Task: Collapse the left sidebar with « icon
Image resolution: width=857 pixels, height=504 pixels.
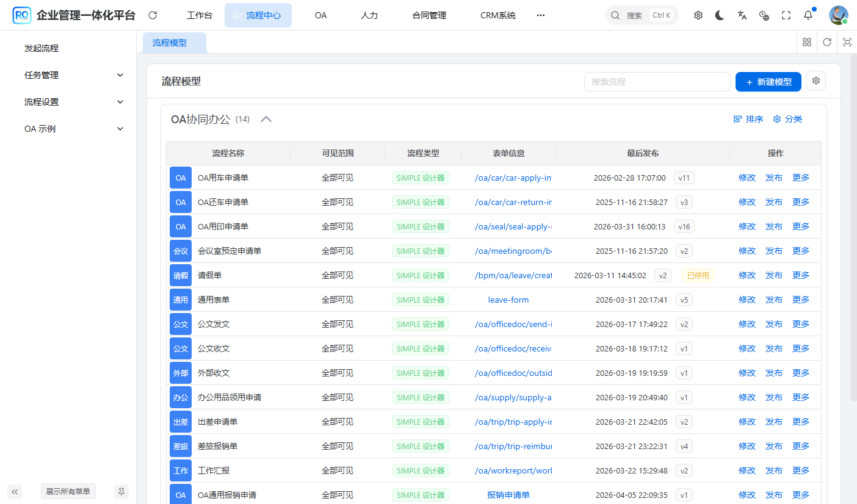Action: pyautogui.click(x=15, y=491)
